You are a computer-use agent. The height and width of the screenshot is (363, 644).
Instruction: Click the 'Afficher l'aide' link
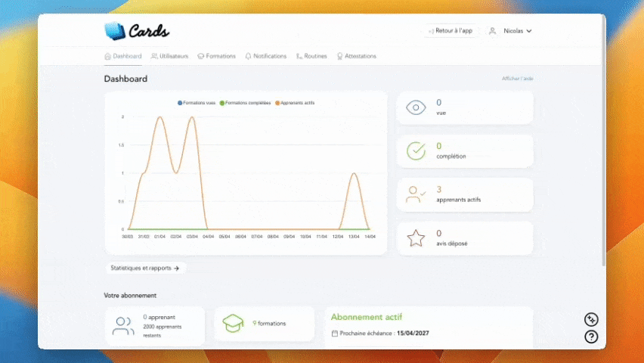click(517, 79)
